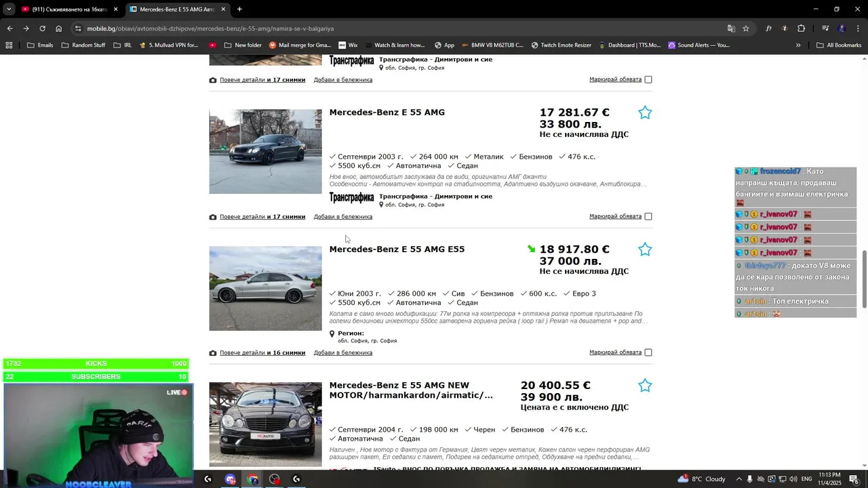Image resolution: width=868 pixels, height=488 pixels.
Task: Favorite the 17 281.67 € listing star
Action: point(645,113)
